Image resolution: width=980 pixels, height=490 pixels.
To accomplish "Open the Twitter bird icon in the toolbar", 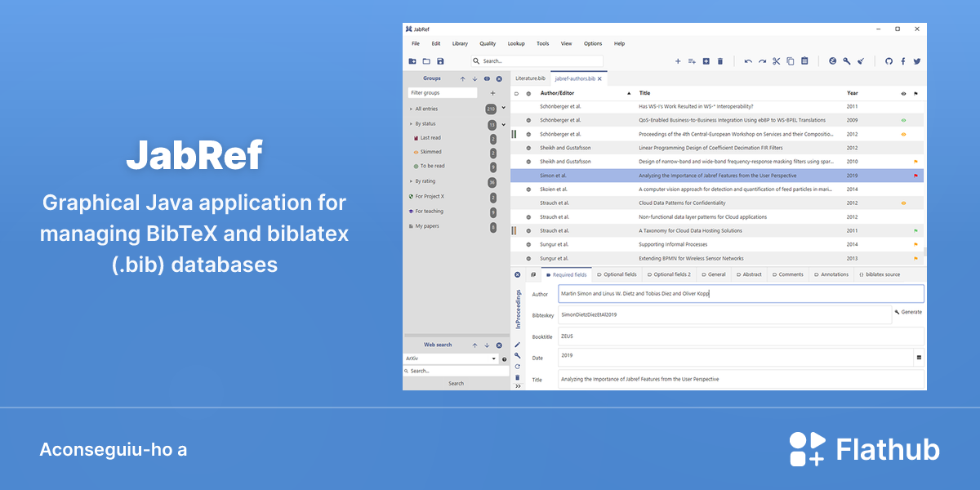I will 917,61.
